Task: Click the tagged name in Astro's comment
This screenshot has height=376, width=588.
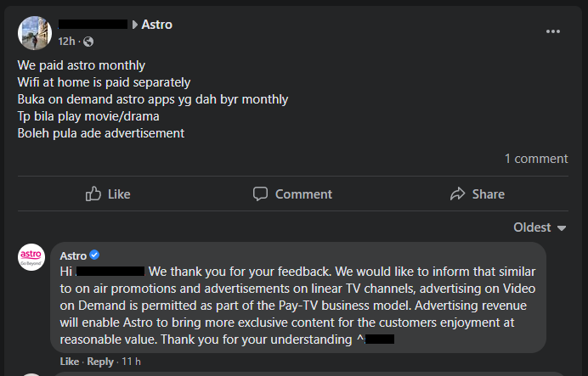Action: pyautogui.click(x=110, y=272)
